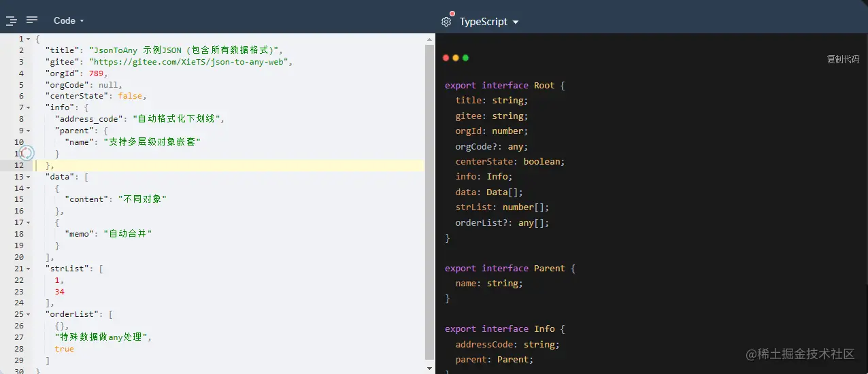Click the "orderList?: any[];" line

coord(502,222)
